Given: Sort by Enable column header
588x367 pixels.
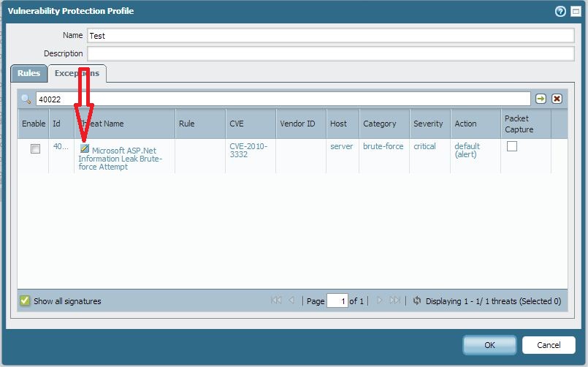Looking at the screenshot, I should tap(34, 124).
